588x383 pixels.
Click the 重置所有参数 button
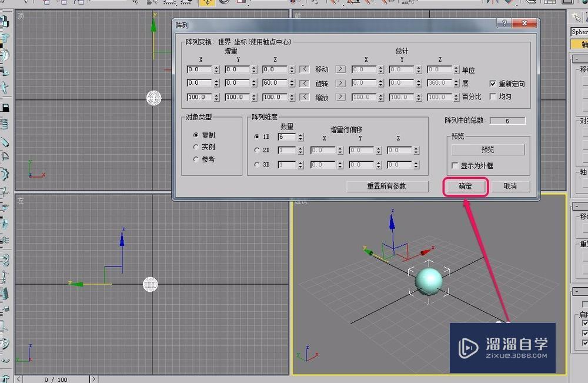click(x=389, y=186)
